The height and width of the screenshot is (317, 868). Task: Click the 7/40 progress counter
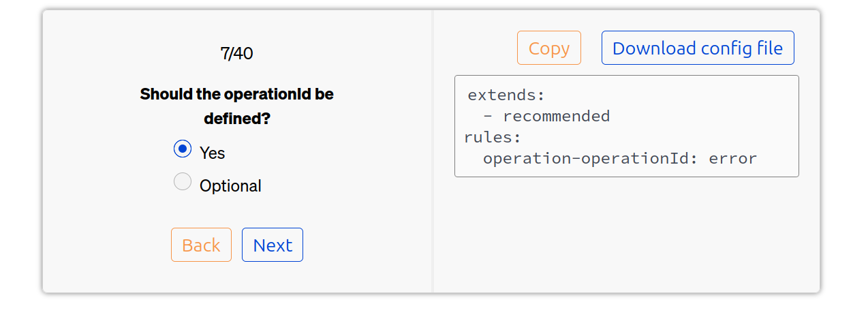click(x=236, y=53)
